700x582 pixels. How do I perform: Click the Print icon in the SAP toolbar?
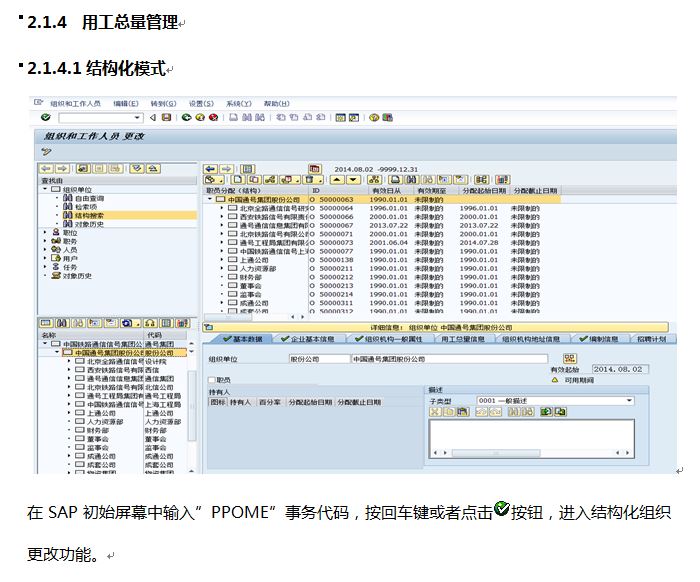point(233,117)
